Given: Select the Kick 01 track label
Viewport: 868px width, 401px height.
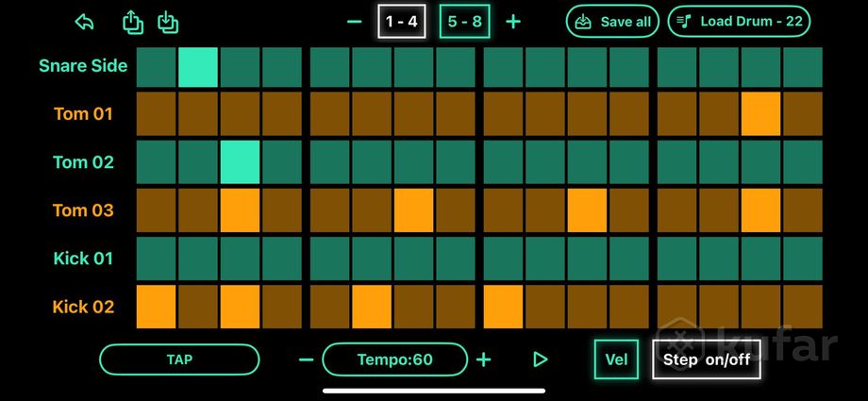Looking at the screenshot, I should [x=83, y=259].
